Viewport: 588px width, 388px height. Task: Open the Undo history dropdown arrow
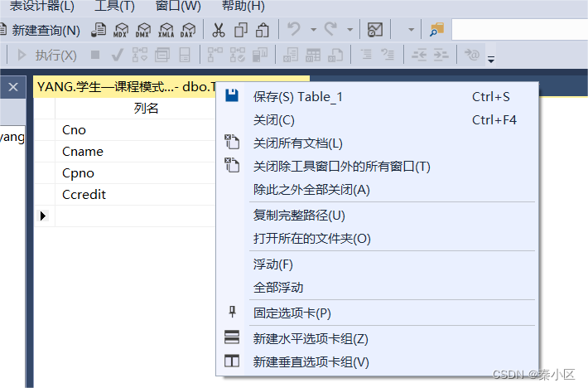point(314,29)
